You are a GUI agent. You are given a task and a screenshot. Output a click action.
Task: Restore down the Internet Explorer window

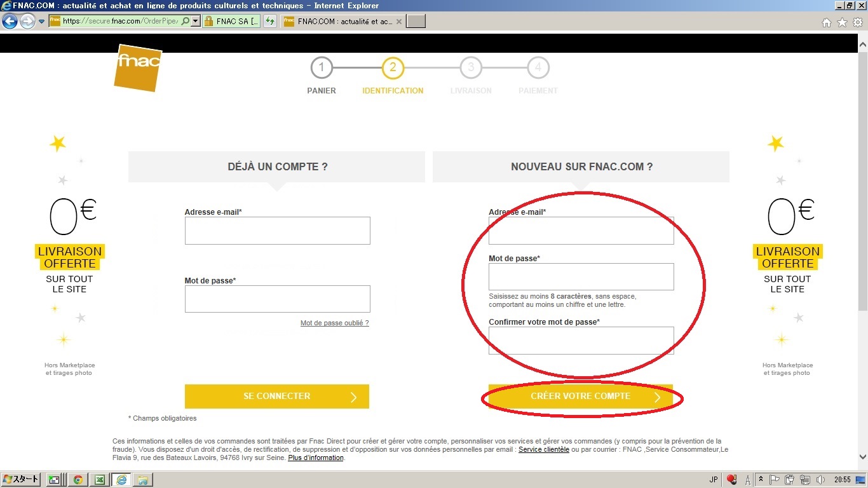tap(850, 5)
